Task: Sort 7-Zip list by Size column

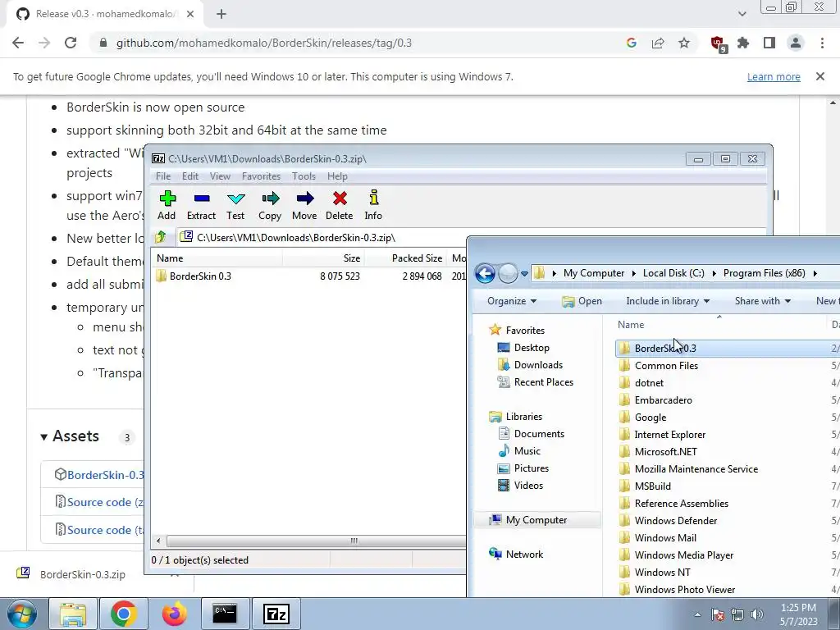Action: click(x=323, y=258)
